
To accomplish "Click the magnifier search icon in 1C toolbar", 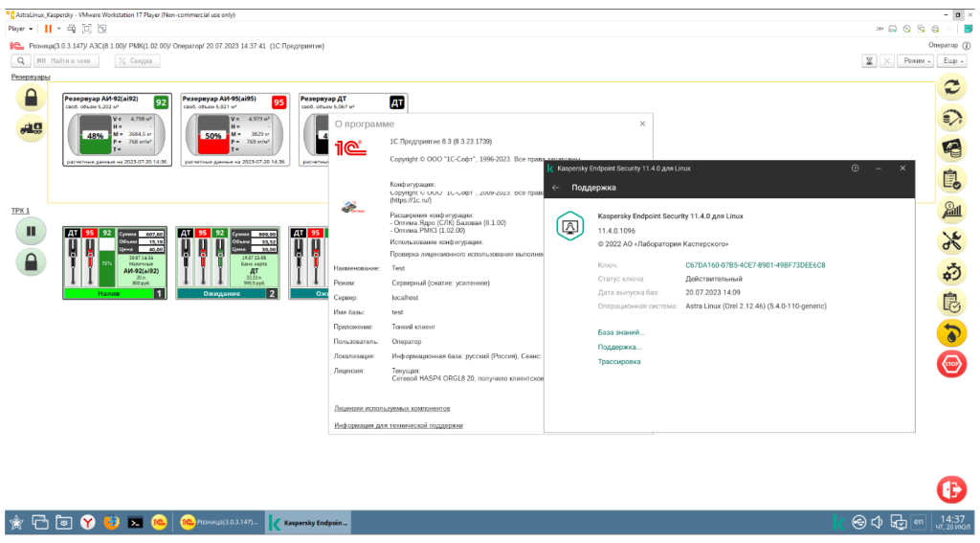I will 20,60.
